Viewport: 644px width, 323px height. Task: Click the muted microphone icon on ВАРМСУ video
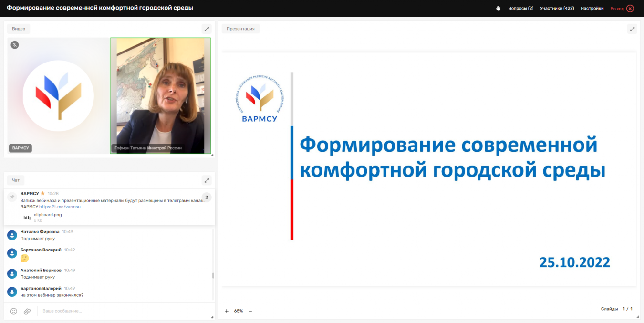pyautogui.click(x=15, y=45)
